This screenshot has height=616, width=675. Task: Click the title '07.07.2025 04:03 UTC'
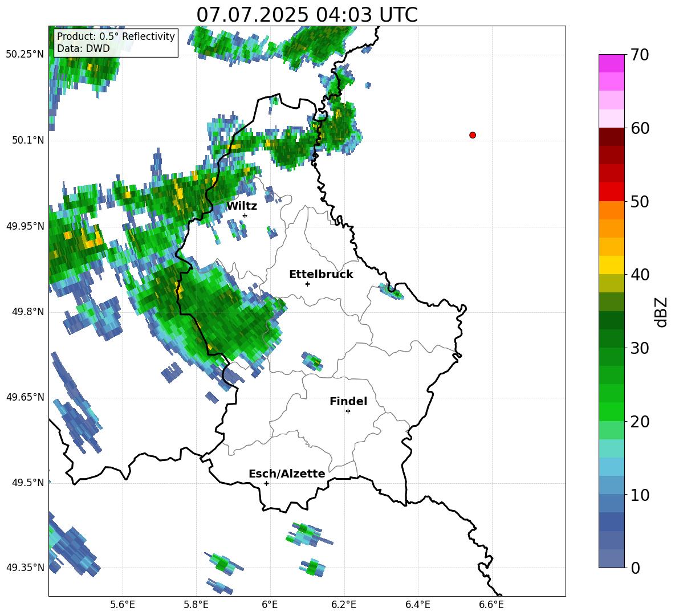307,15
